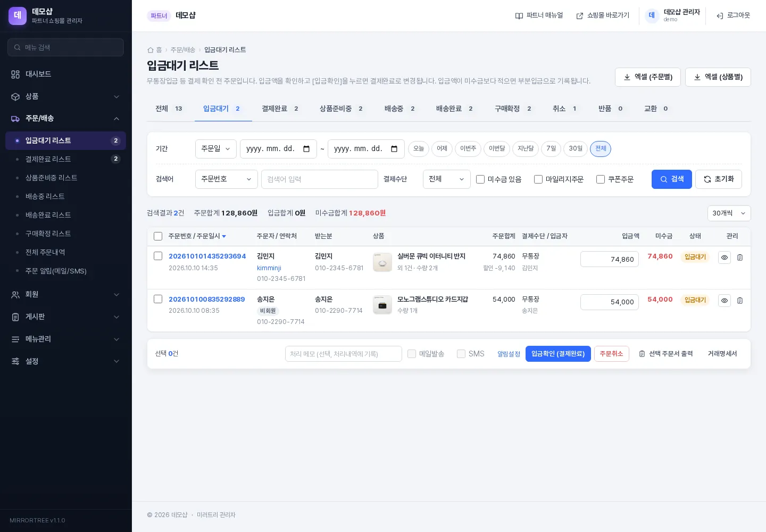Click the 초기화 reset button
Image resolution: width=766 pixels, height=532 pixels.
pos(719,179)
